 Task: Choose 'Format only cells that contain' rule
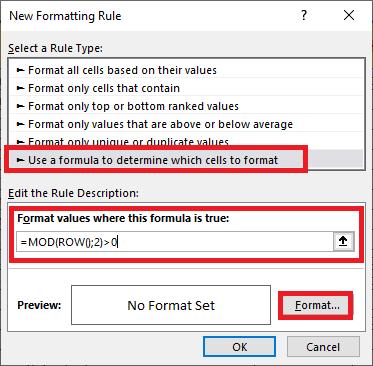186,88
